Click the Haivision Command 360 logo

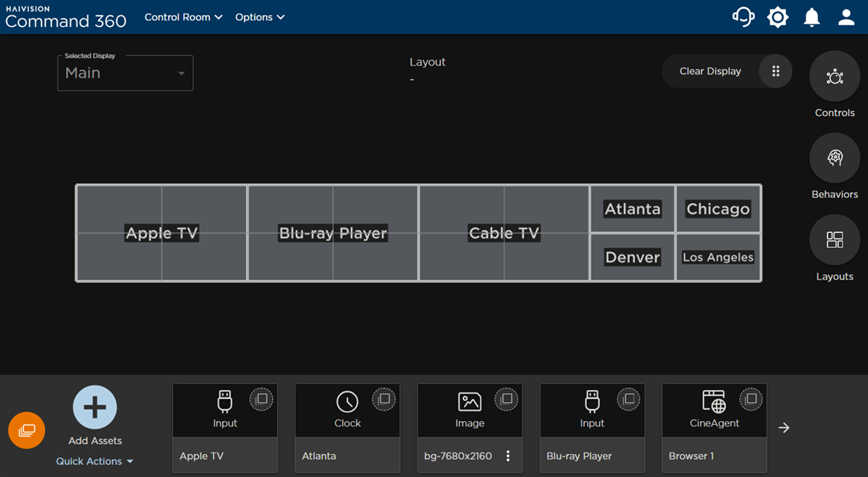[x=65, y=17]
